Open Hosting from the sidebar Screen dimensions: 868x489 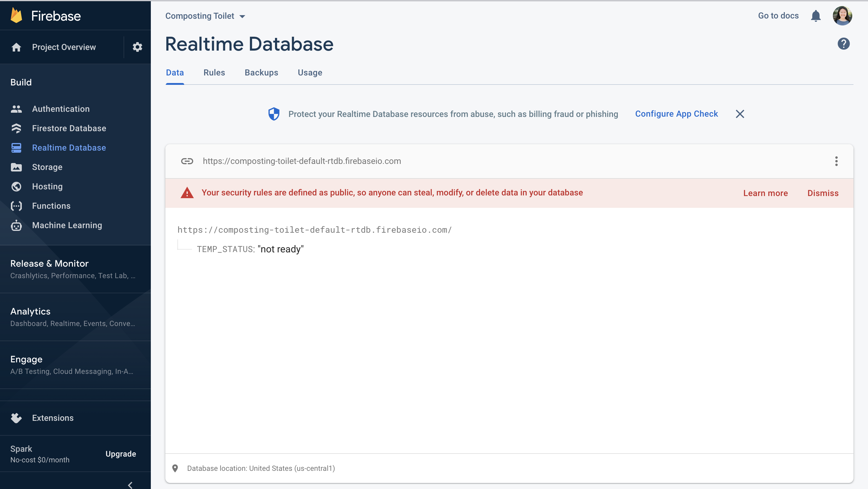point(48,186)
